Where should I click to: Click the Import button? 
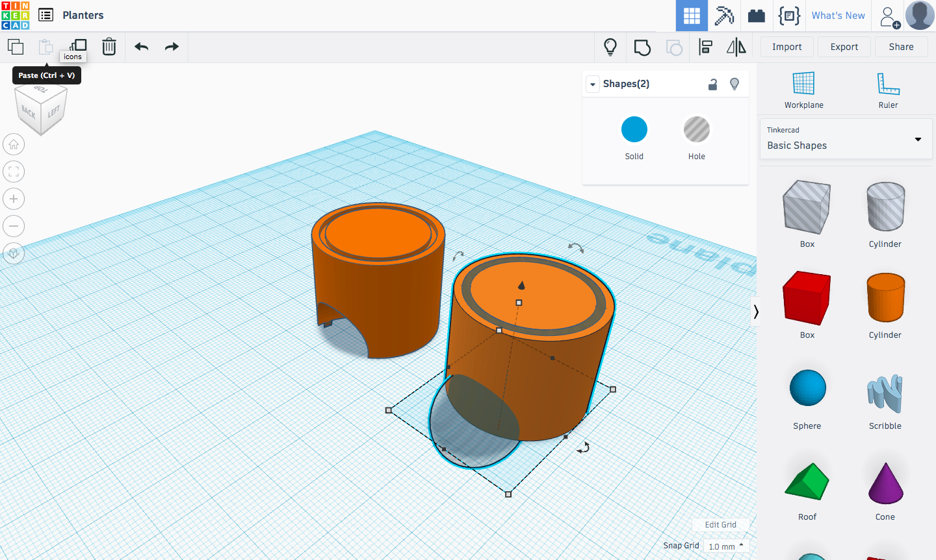tap(786, 47)
